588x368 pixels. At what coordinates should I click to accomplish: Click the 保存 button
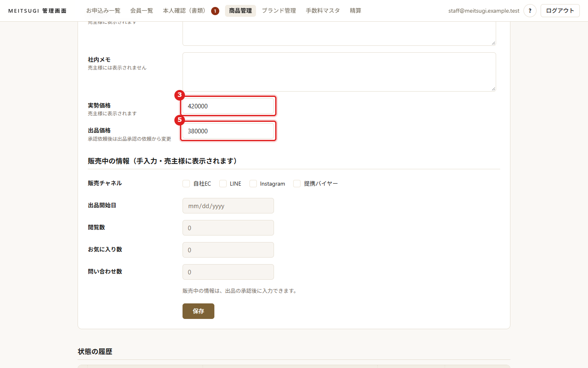pyautogui.click(x=198, y=311)
